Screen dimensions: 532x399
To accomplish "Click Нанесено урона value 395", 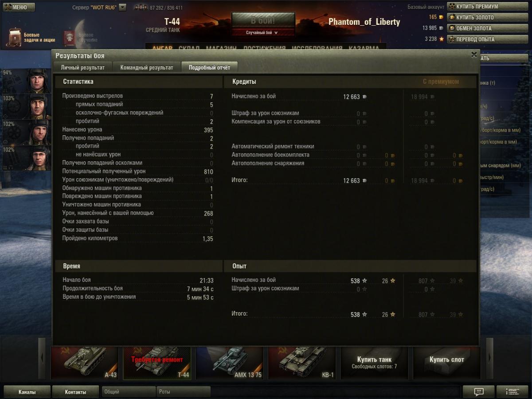I will (208, 130).
